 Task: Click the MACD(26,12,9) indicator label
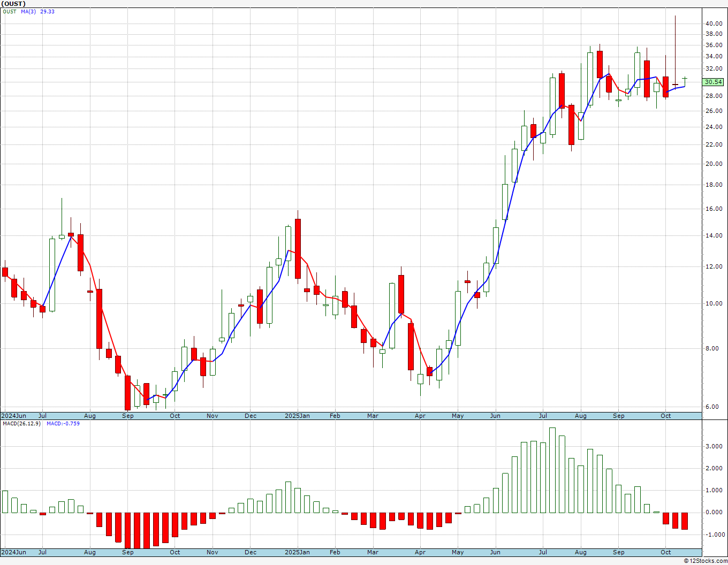[x=21, y=423]
